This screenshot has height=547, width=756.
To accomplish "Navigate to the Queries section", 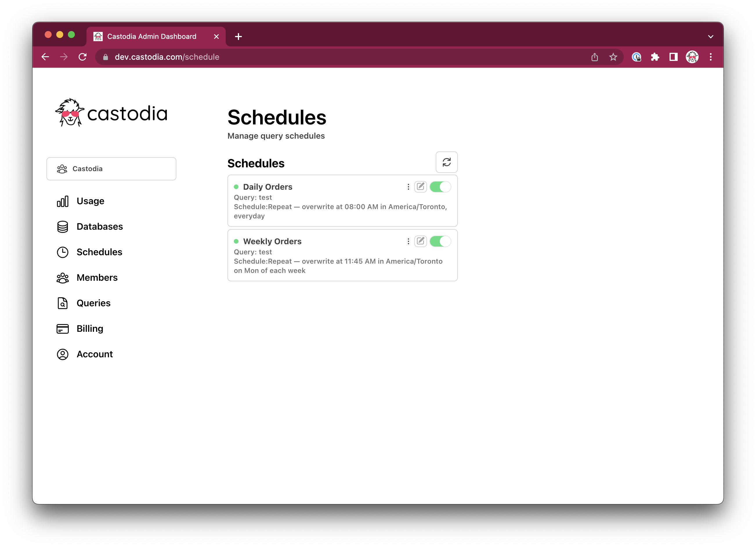I will [93, 303].
